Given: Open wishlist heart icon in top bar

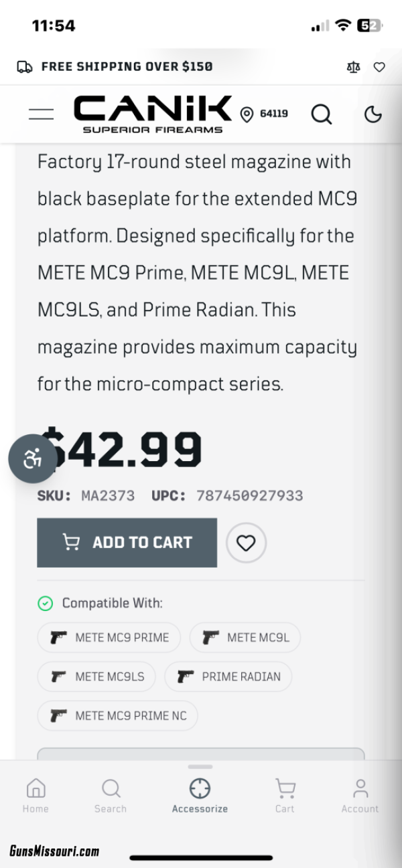Looking at the screenshot, I should [379, 67].
